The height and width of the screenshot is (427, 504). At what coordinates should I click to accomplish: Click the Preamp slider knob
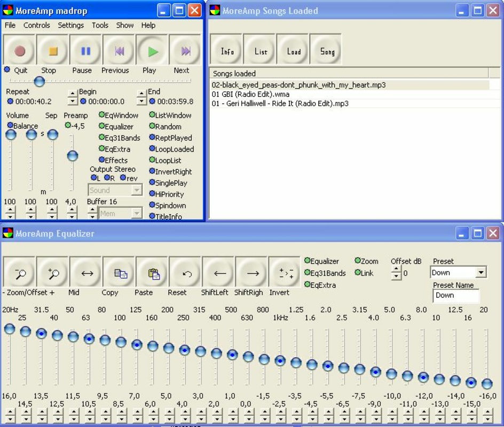pyautogui.click(x=72, y=156)
